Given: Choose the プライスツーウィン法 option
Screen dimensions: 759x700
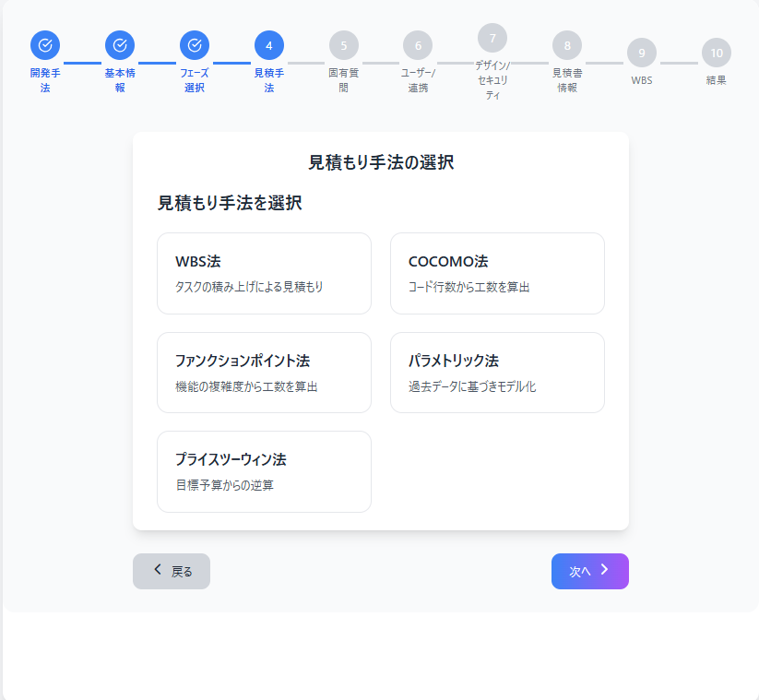Looking at the screenshot, I should pos(264,471).
